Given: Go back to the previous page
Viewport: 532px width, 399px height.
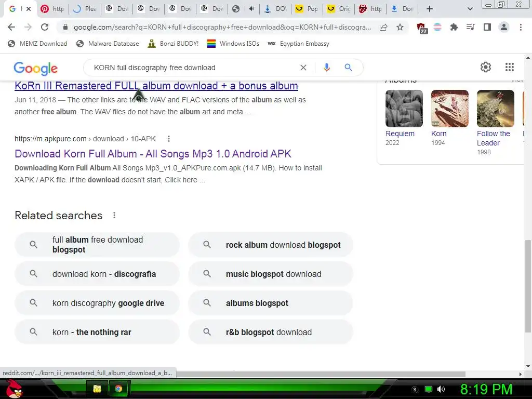Looking at the screenshot, I should click(11, 27).
